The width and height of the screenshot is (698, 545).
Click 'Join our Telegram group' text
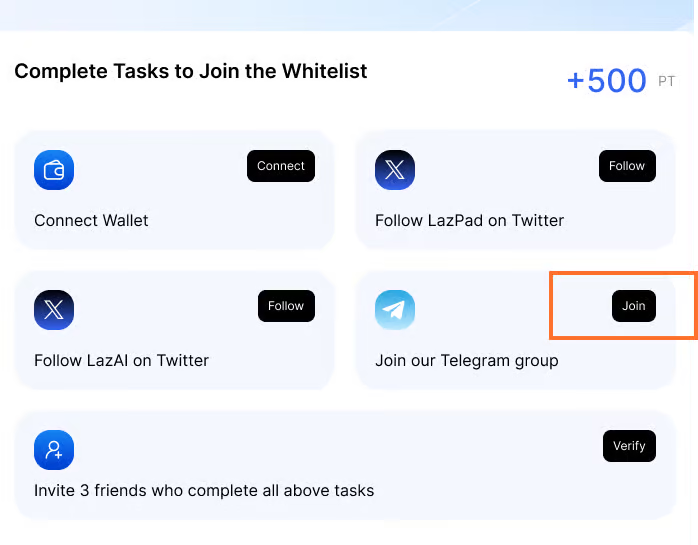pos(466,360)
